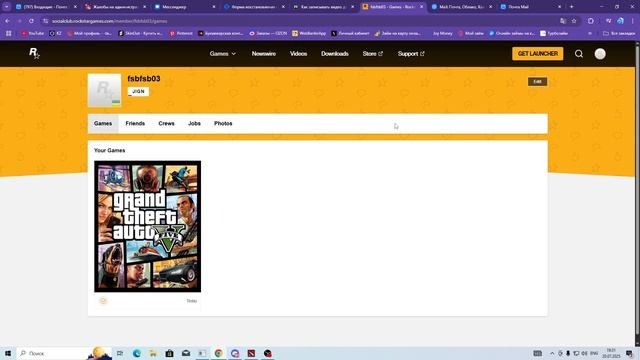Open the apps grid in bookmarks bar
Viewport: 640px width, 360px height.
coord(8,33)
